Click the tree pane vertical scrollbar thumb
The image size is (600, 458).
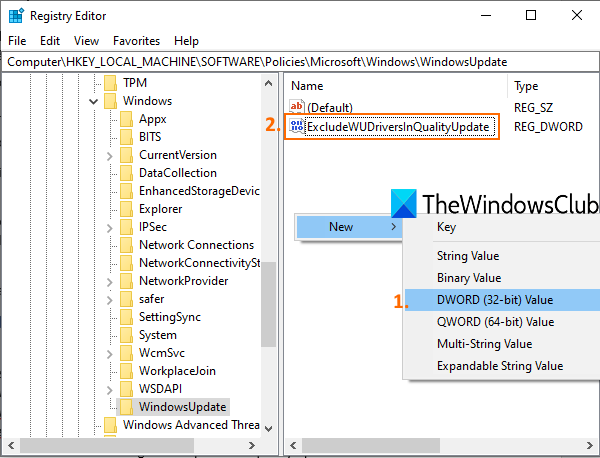tap(269, 304)
